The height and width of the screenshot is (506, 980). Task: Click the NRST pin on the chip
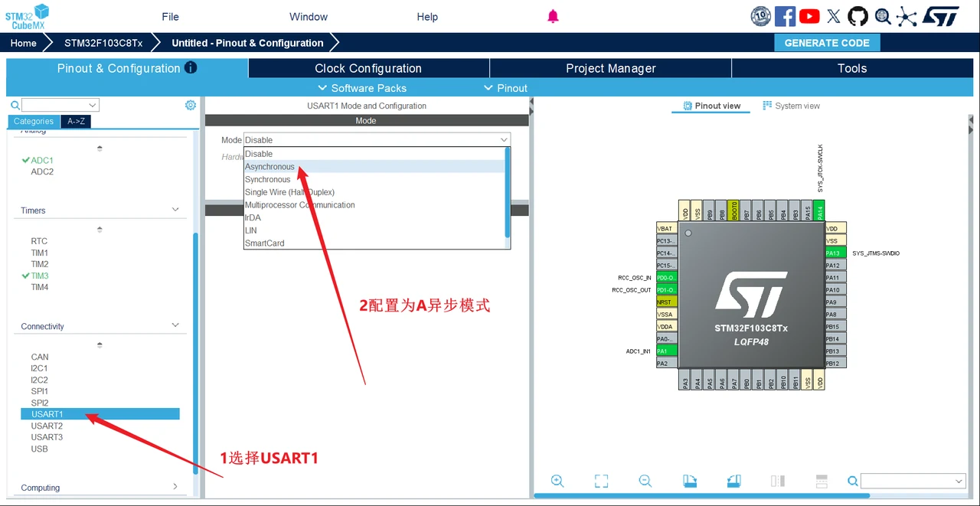click(667, 302)
